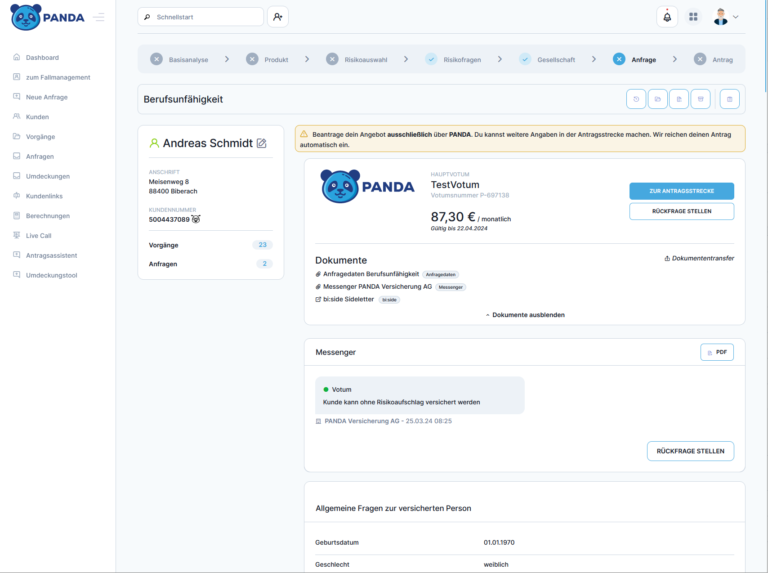The width and height of the screenshot is (768, 573).
Task: Click the chevron after Anfrage step
Action: coord(675,59)
